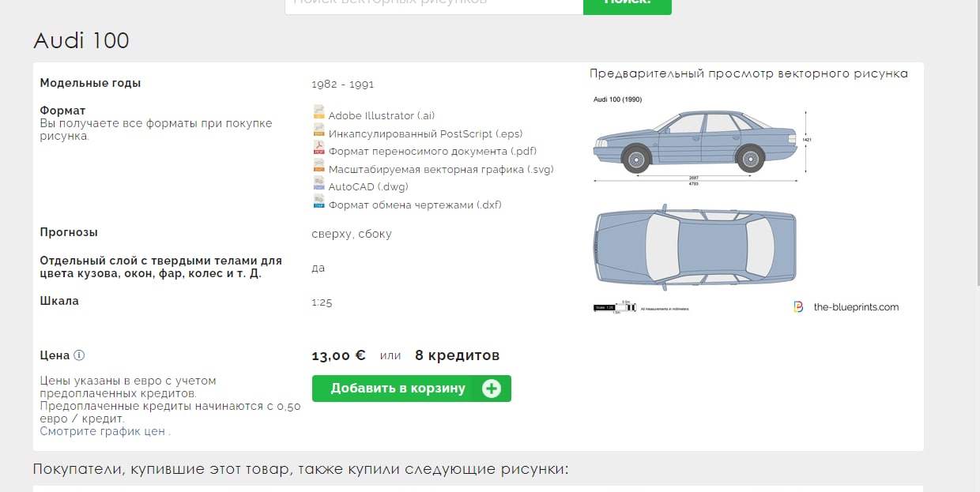980x492 pixels.
Task: Click the Audi 100 (1990) preview caption
Action: point(617,100)
